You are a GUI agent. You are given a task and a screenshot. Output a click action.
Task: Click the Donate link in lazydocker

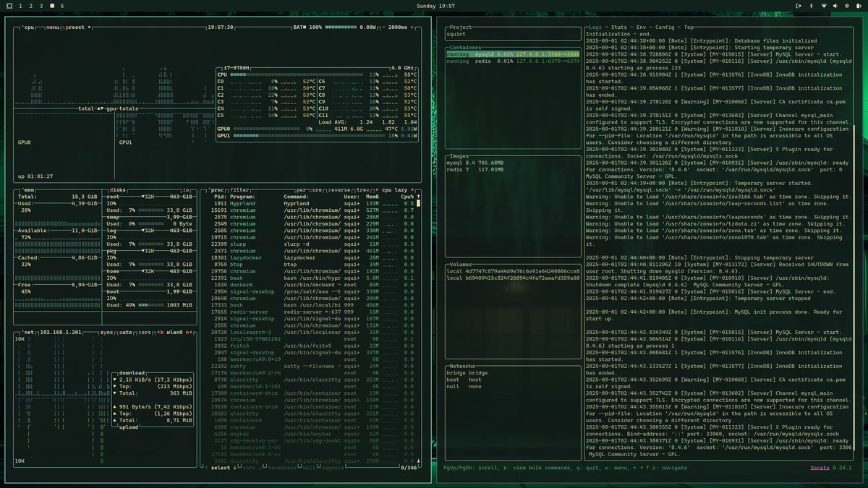pyautogui.click(x=820, y=468)
